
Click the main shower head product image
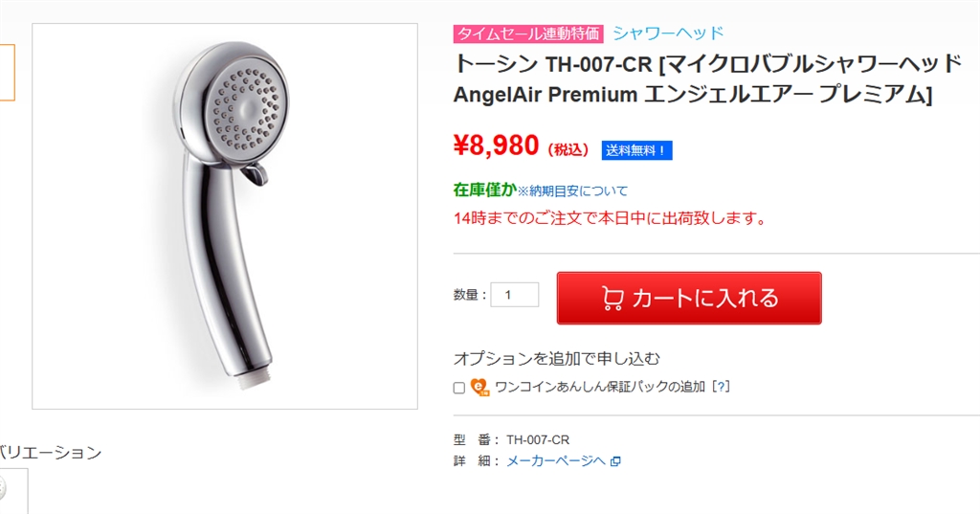click(225, 216)
